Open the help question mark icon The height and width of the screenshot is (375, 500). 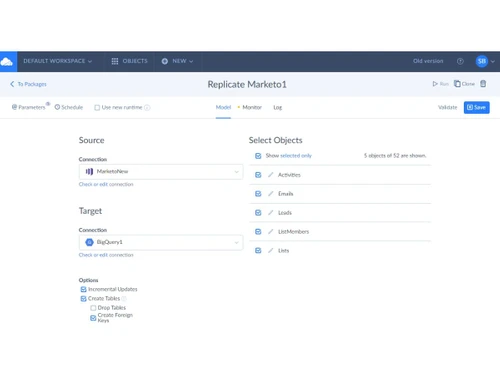point(460,61)
